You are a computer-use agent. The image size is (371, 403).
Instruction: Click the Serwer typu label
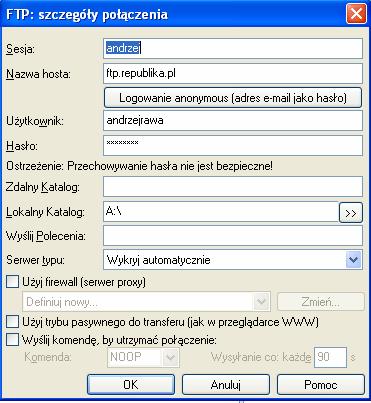[x=35, y=260]
